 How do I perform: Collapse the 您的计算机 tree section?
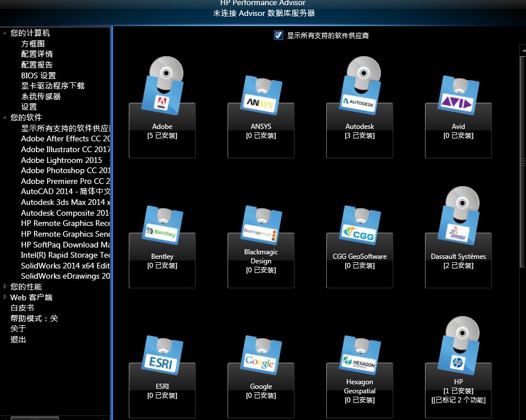coord(5,33)
